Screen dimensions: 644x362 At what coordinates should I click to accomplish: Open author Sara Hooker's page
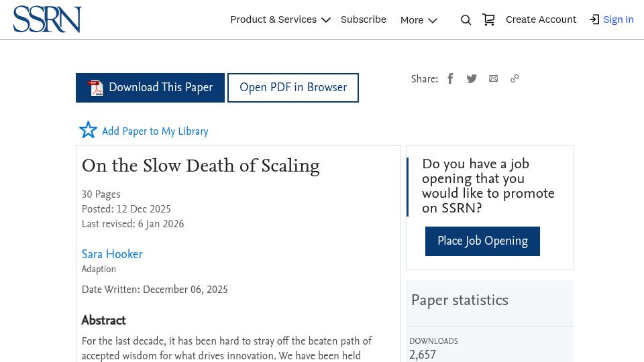tap(112, 254)
